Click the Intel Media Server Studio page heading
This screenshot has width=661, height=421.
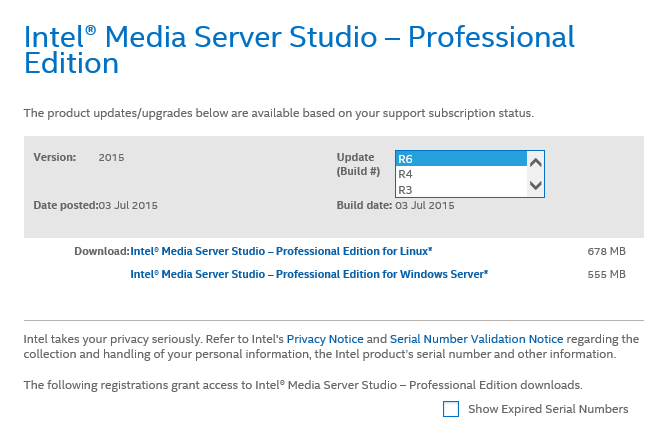click(x=299, y=50)
